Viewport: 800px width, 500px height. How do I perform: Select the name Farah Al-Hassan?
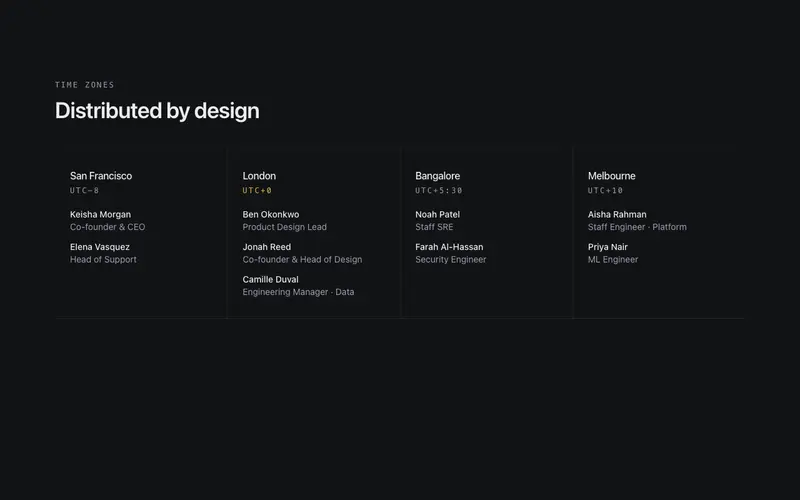tap(449, 247)
